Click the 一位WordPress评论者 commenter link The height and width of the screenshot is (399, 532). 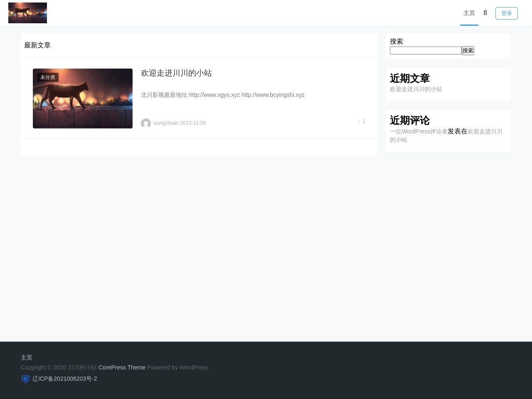click(419, 131)
